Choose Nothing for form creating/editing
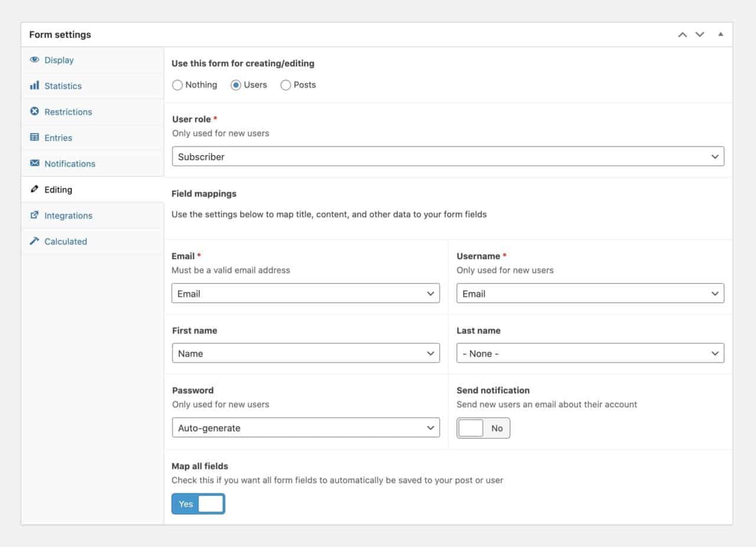The height and width of the screenshot is (547, 756). (x=177, y=84)
